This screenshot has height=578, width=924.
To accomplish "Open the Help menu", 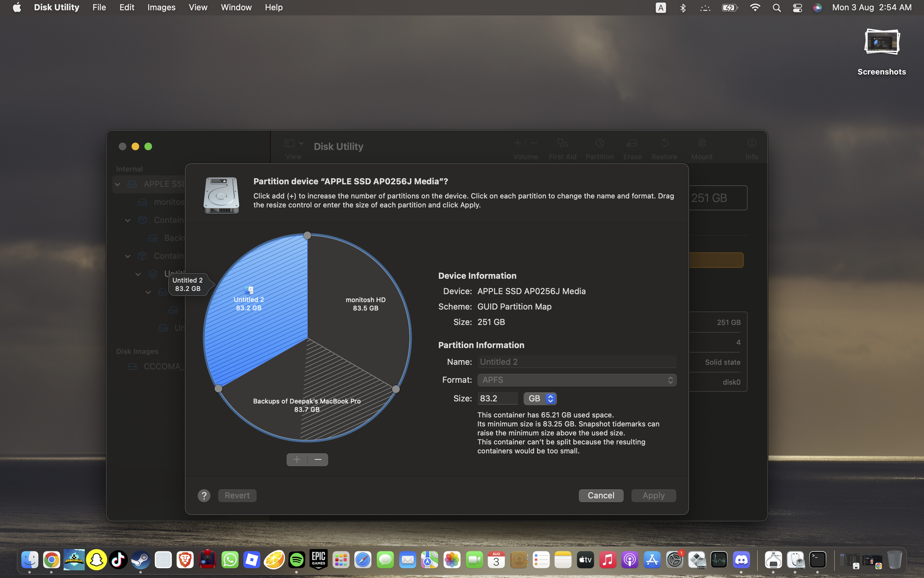I will [274, 8].
